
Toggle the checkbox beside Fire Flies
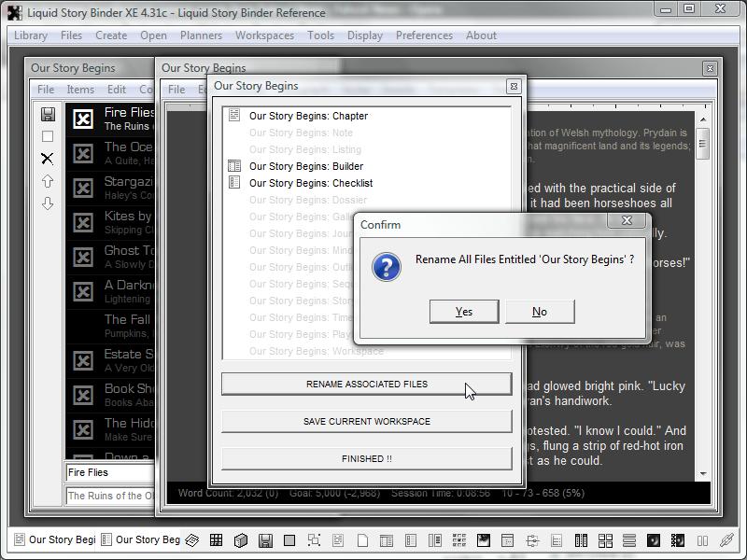point(83,119)
